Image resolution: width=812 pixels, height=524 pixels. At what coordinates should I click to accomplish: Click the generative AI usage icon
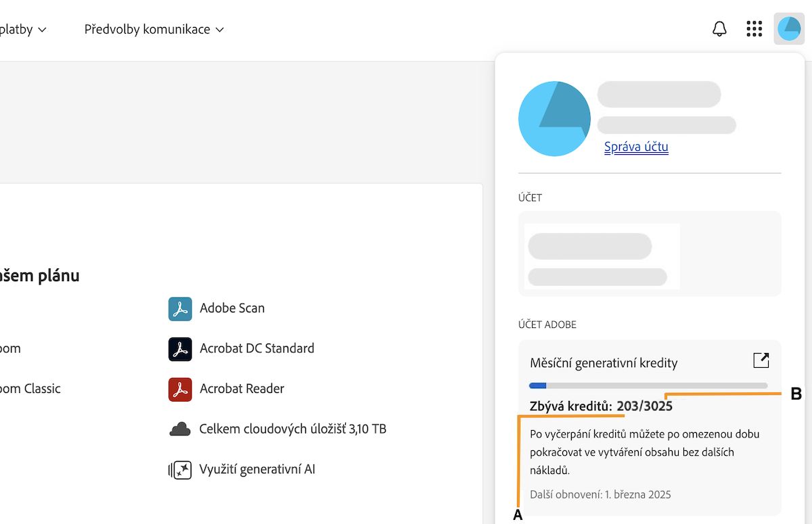pyautogui.click(x=180, y=470)
